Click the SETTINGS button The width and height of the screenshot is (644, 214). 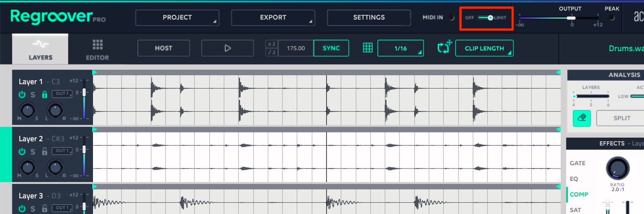coord(369,17)
